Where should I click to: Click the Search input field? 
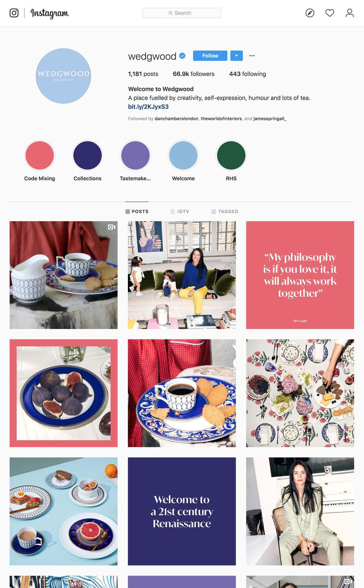(182, 13)
